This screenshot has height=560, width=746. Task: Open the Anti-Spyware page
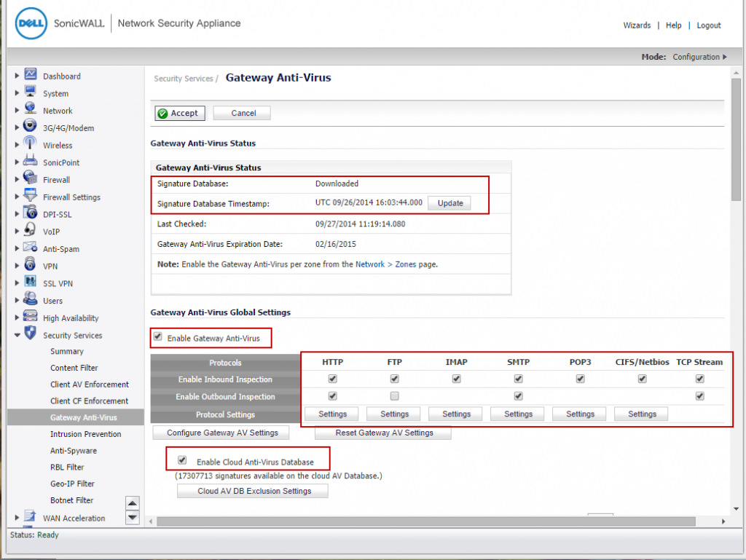[x=74, y=451]
